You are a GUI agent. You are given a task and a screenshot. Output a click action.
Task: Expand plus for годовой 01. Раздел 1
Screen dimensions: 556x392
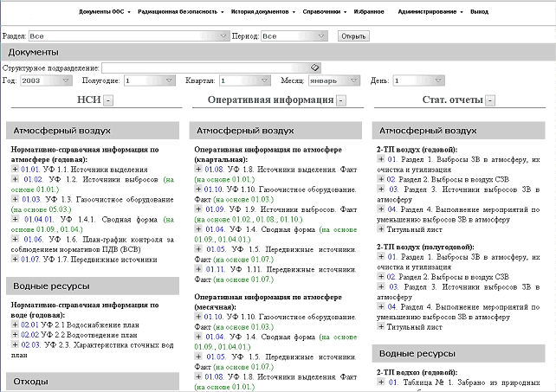coord(381,159)
